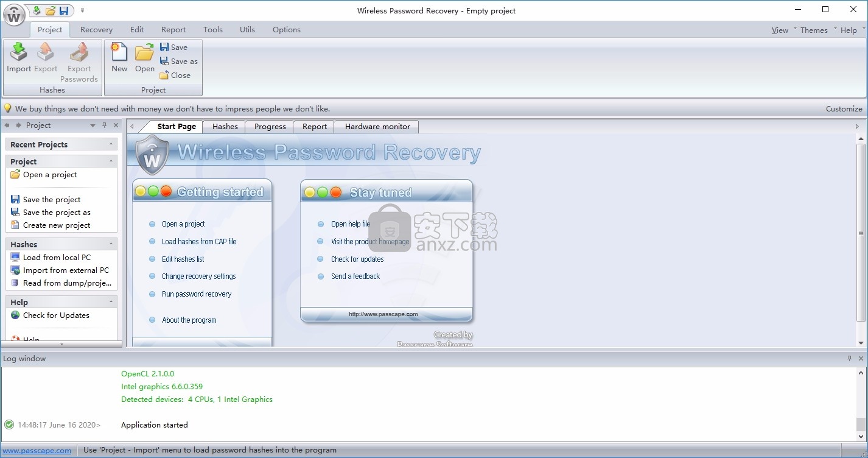The image size is (868, 458).
Task: Click About the program link
Action: 189,320
